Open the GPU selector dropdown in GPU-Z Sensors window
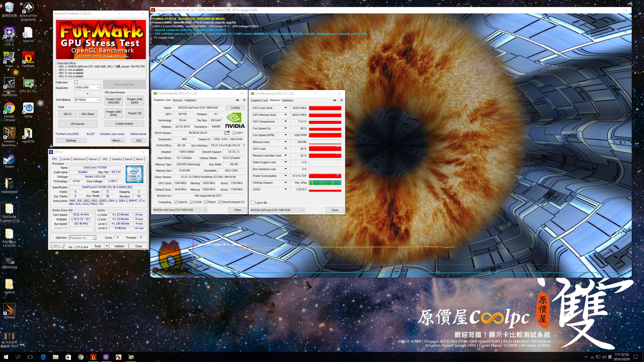The image size is (644, 362). pos(277,210)
